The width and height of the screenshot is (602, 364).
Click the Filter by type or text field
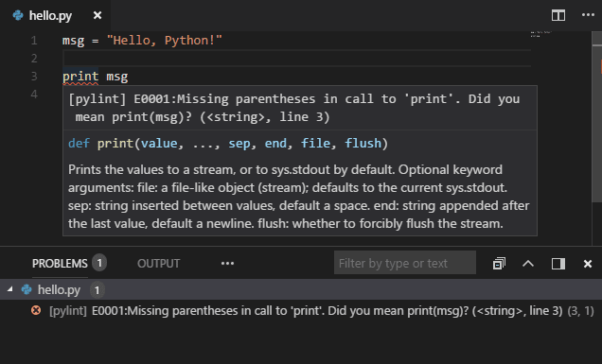coord(405,263)
